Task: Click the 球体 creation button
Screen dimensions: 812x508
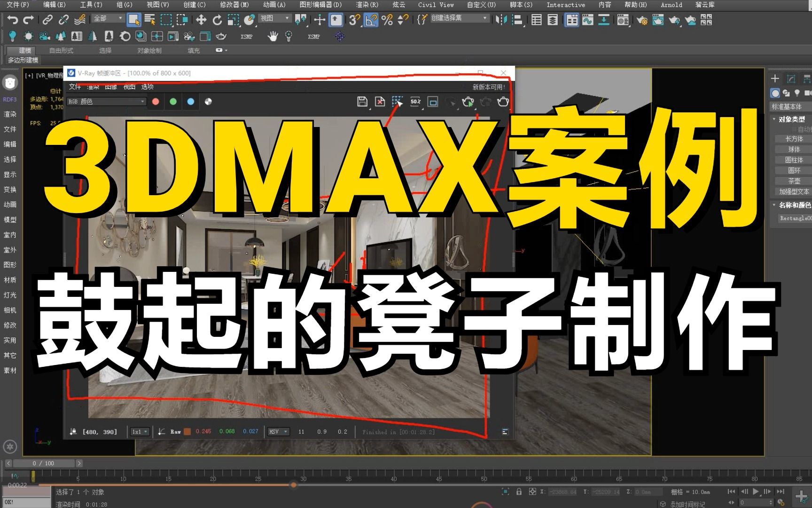Action: tap(794, 149)
